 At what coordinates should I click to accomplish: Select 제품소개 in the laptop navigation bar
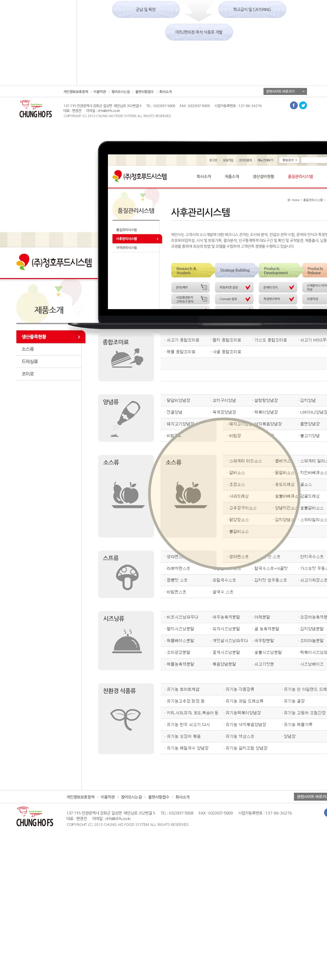coord(232,176)
